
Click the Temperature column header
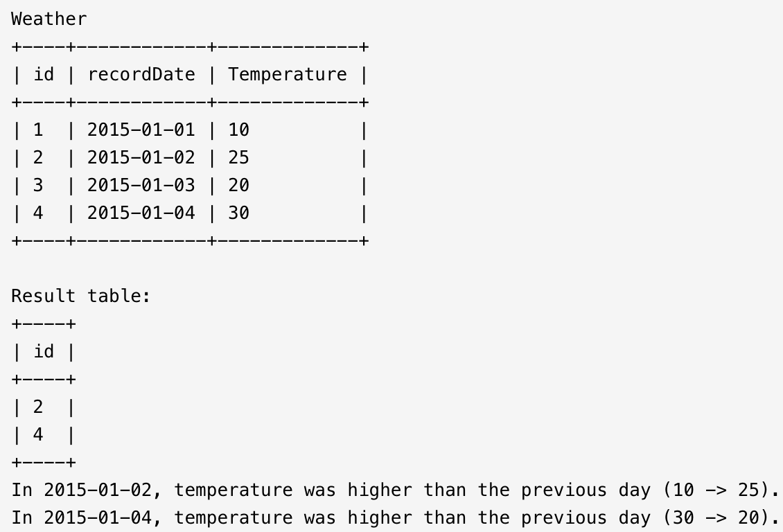click(287, 75)
